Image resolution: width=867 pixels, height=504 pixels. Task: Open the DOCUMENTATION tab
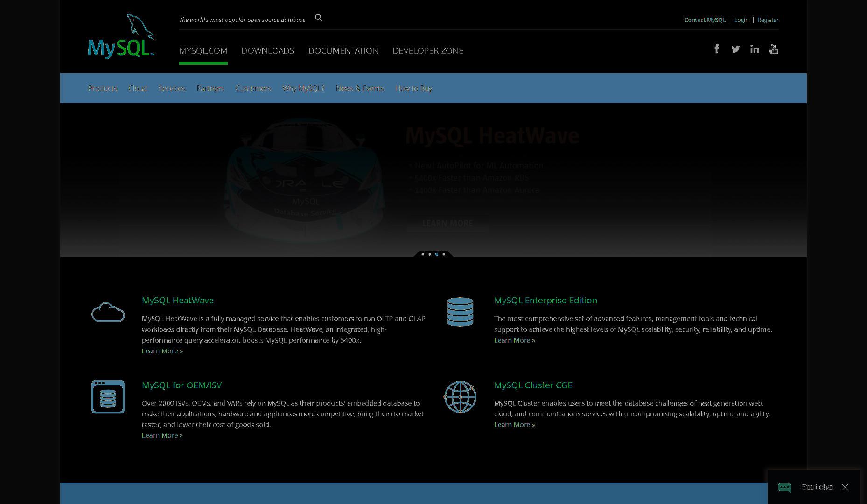(x=343, y=50)
